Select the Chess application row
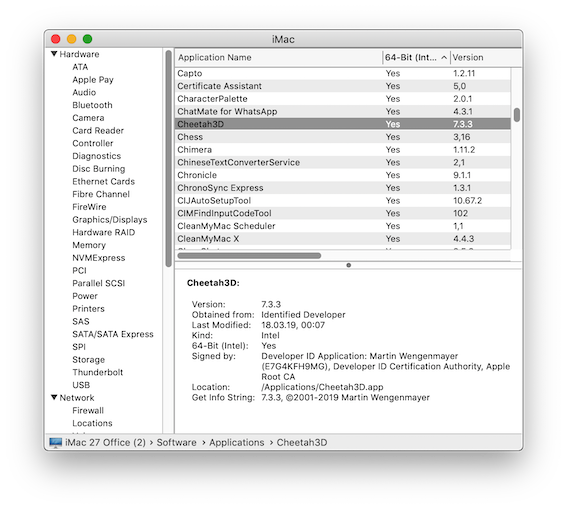The width and height of the screenshot is (567, 509). coord(343,137)
